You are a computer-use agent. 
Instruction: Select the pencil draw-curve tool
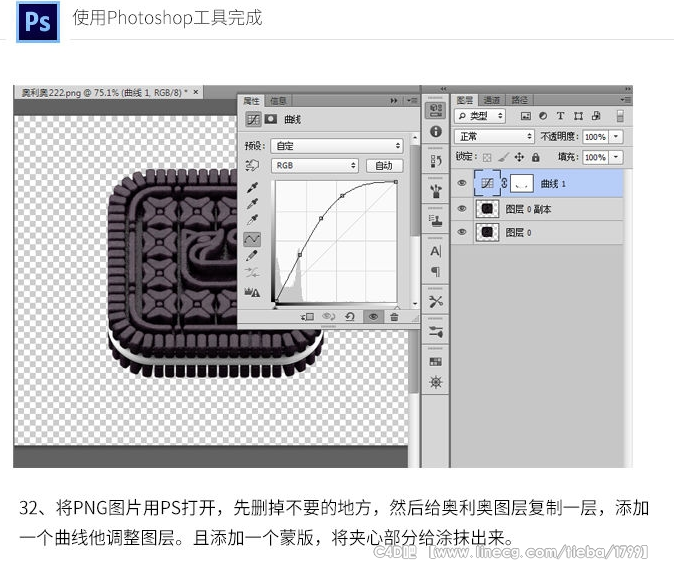point(252,256)
